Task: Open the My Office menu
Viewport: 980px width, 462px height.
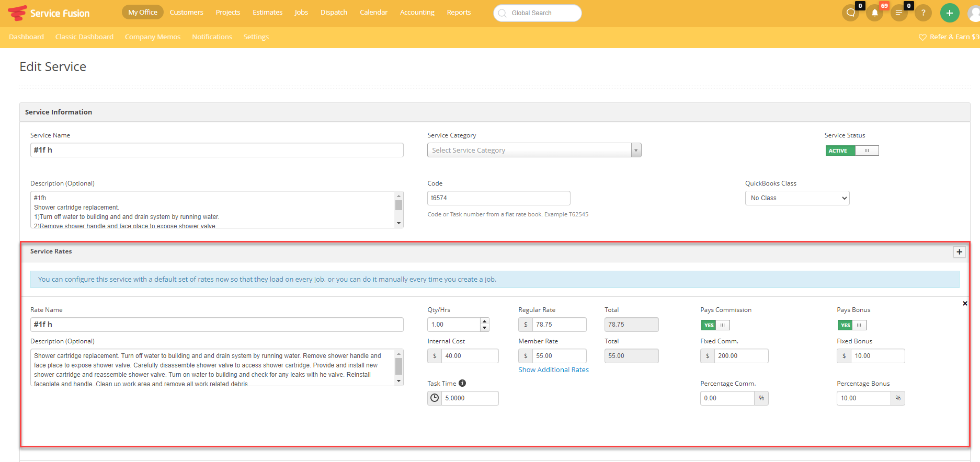Action: tap(143, 13)
